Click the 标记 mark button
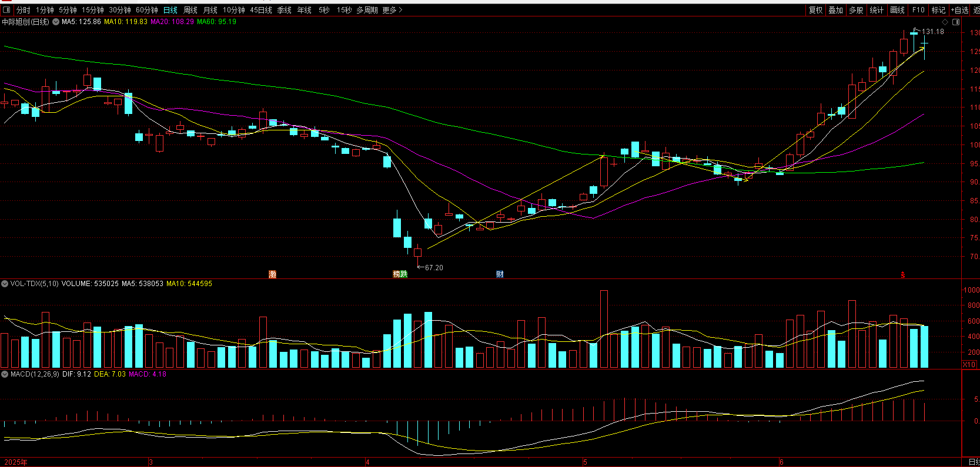This screenshot has height=467, width=980. [x=939, y=10]
